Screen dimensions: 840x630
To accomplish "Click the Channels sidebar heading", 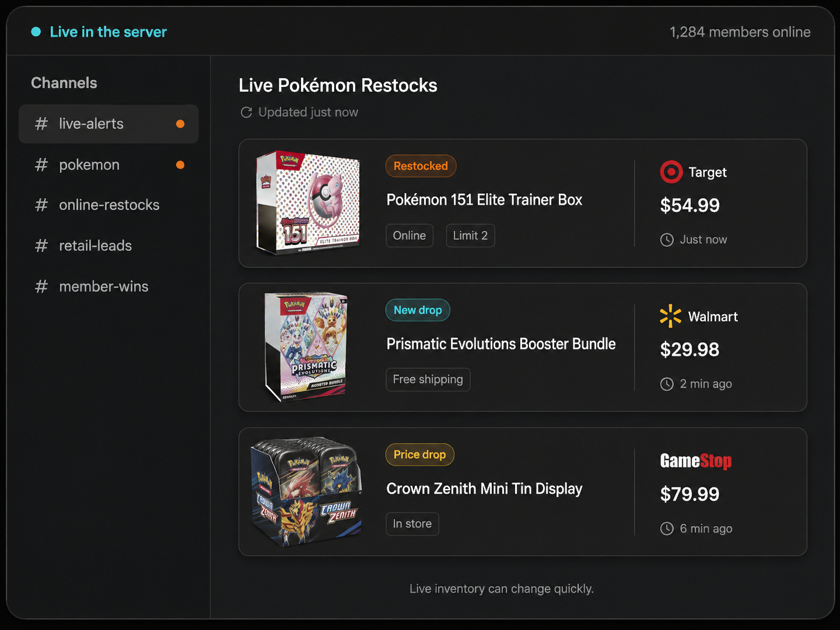I will click(64, 83).
